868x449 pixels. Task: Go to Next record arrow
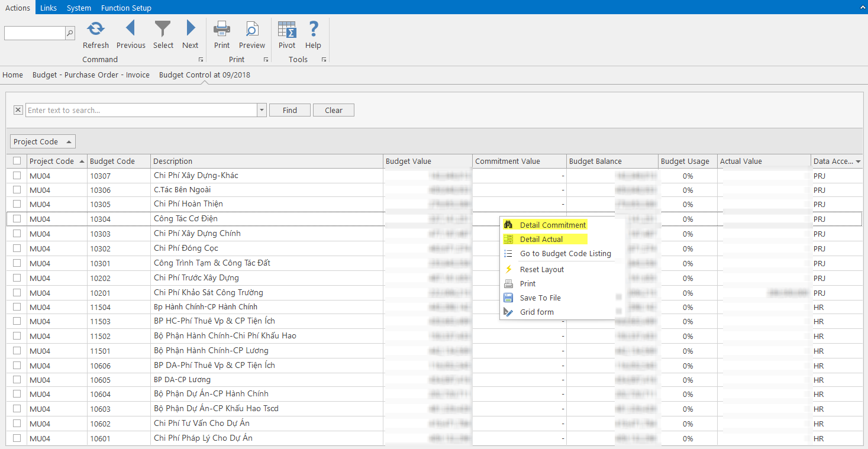191,28
